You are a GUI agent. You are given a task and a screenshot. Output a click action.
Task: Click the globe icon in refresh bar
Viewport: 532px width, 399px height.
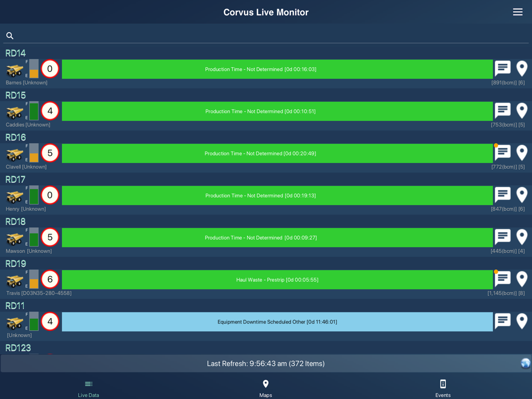click(525, 363)
